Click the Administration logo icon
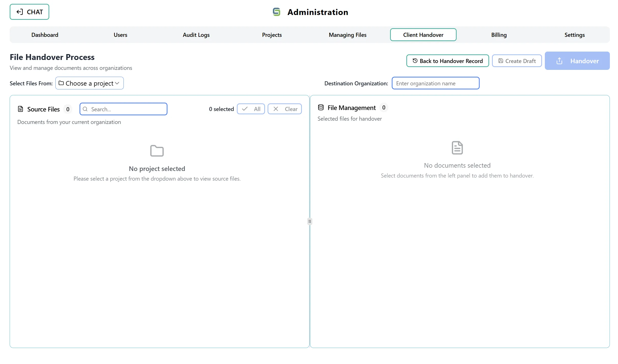Viewport: 618px width, 364px height. click(x=276, y=12)
